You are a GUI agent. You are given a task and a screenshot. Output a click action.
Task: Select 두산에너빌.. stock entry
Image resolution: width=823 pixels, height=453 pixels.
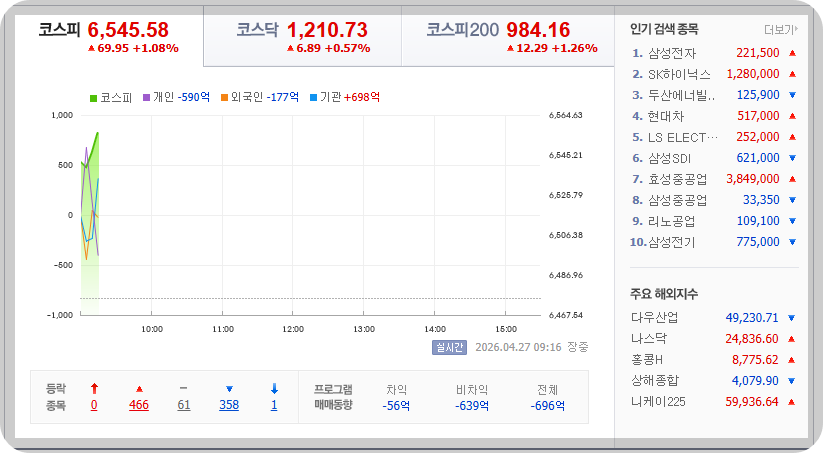(681, 95)
